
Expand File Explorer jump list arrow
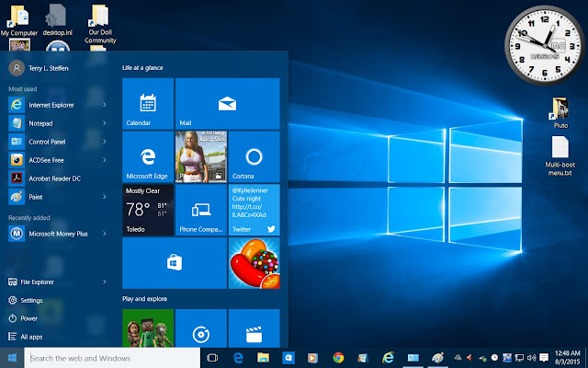(x=105, y=282)
